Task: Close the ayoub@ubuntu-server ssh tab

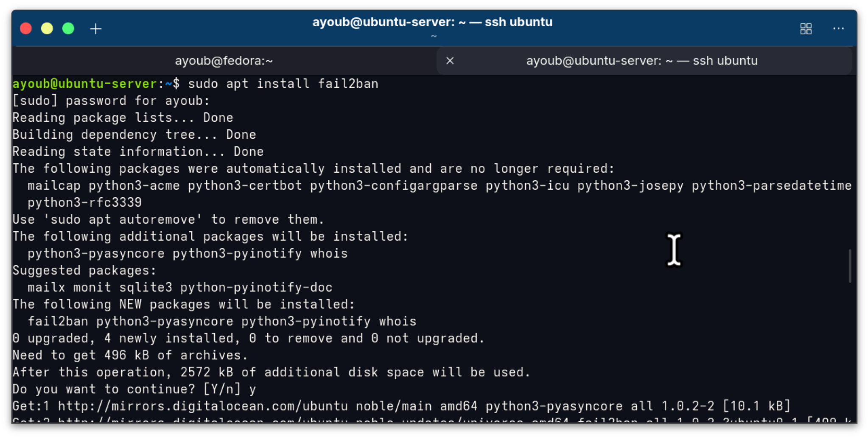Action: (x=450, y=61)
